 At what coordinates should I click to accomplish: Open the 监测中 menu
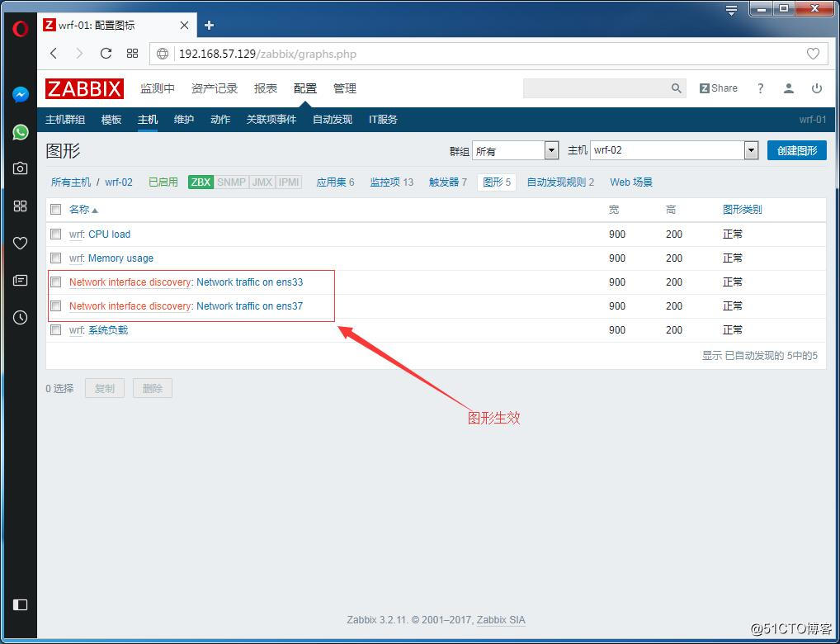tap(158, 88)
